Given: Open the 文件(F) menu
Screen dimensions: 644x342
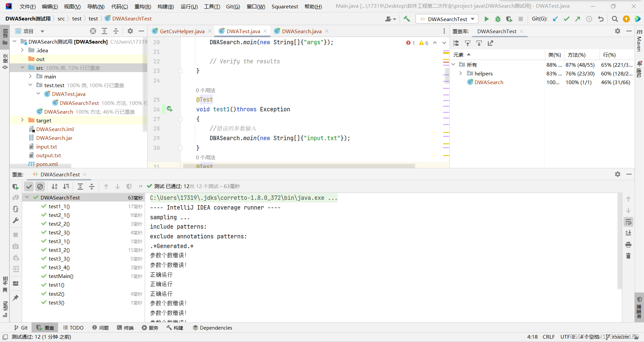Looking at the screenshot, I should click(x=28, y=6).
